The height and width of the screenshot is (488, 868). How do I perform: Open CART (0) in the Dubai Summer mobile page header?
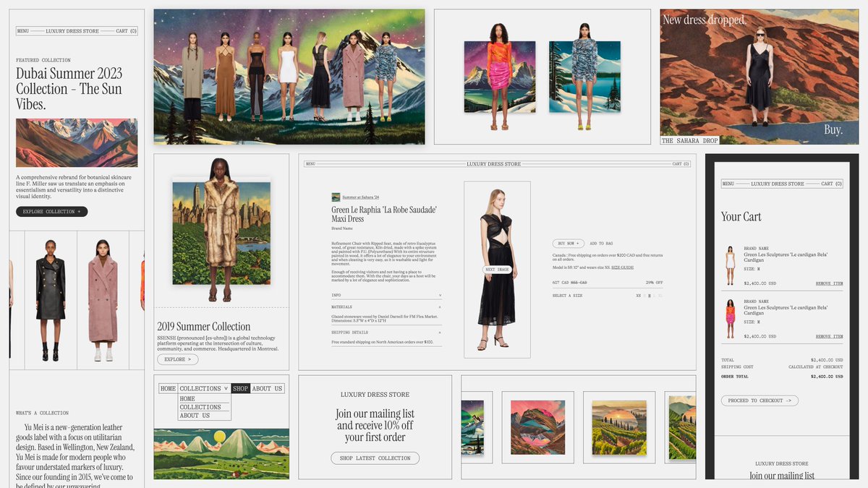pyautogui.click(x=126, y=31)
